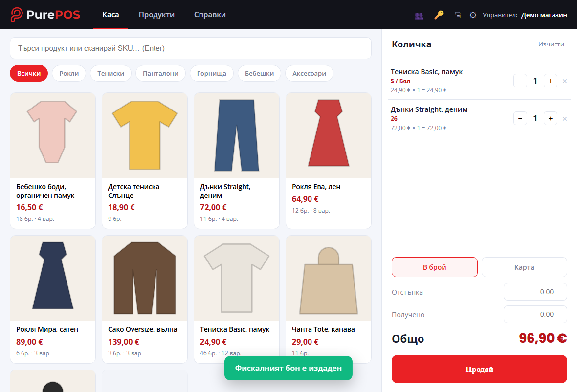
Task: Click price 64,90 € of Рокля Ева
Action: click(305, 199)
